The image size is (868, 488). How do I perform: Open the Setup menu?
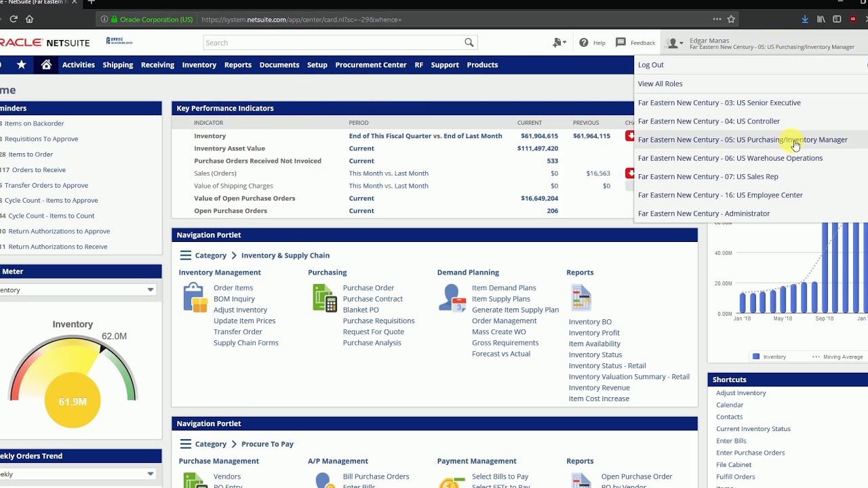click(317, 64)
